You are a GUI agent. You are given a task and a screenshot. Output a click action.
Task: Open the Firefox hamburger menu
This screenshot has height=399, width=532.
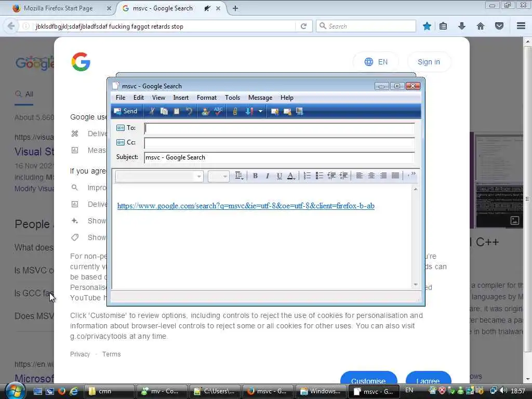[x=521, y=26]
